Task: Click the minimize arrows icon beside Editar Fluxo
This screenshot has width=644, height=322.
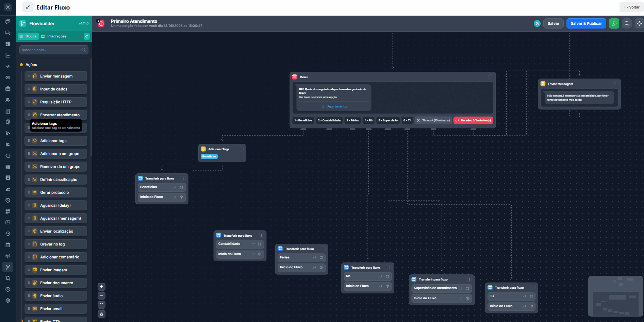Action: click(28, 7)
